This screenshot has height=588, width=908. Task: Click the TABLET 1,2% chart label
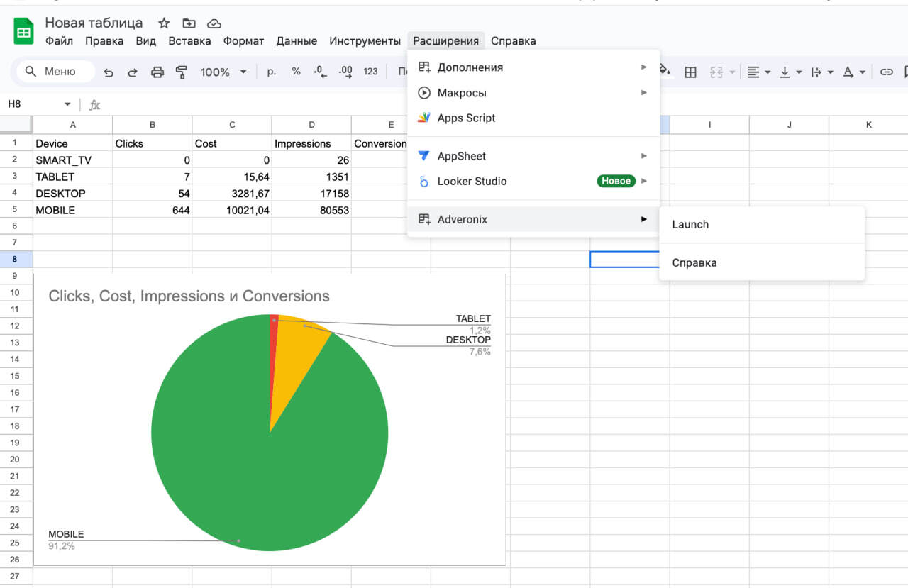click(x=473, y=325)
